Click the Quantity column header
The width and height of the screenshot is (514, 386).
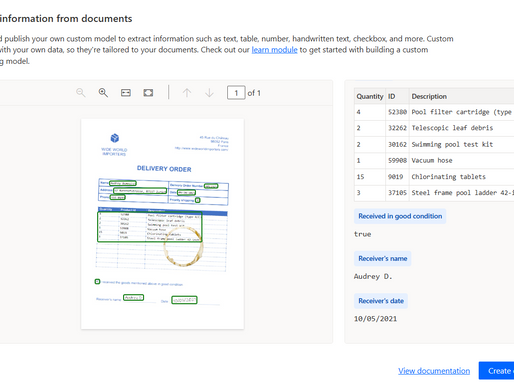pos(370,96)
